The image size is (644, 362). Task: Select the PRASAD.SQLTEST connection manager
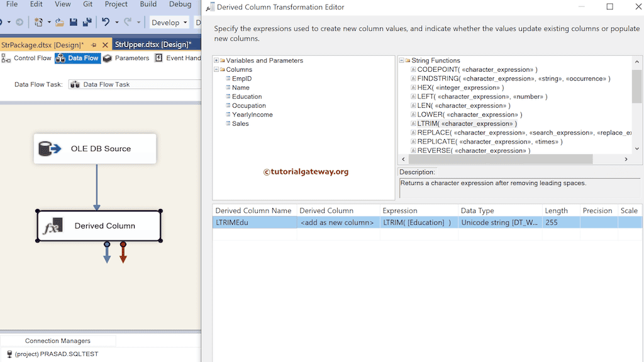click(x=53, y=354)
